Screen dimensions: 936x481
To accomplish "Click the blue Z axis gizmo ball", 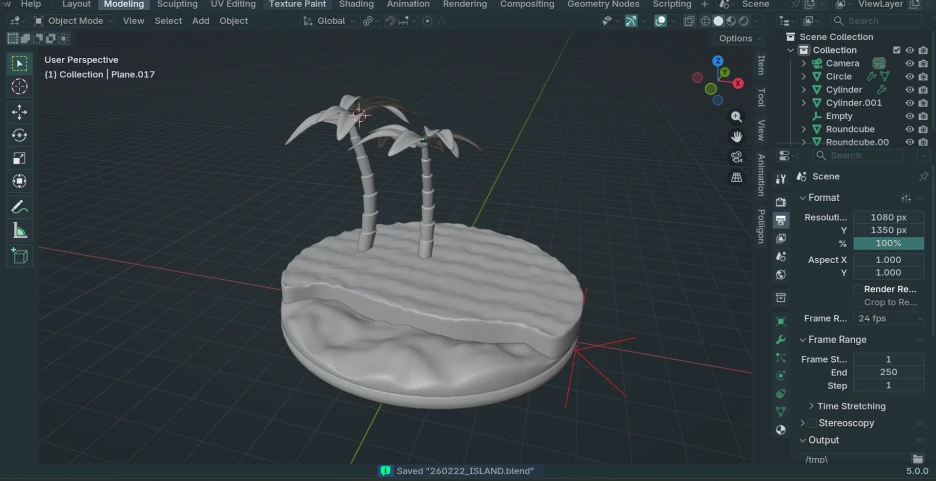I will point(718,61).
